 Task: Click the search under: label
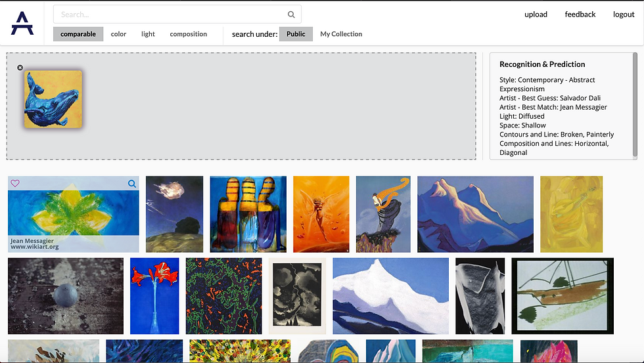[255, 34]
